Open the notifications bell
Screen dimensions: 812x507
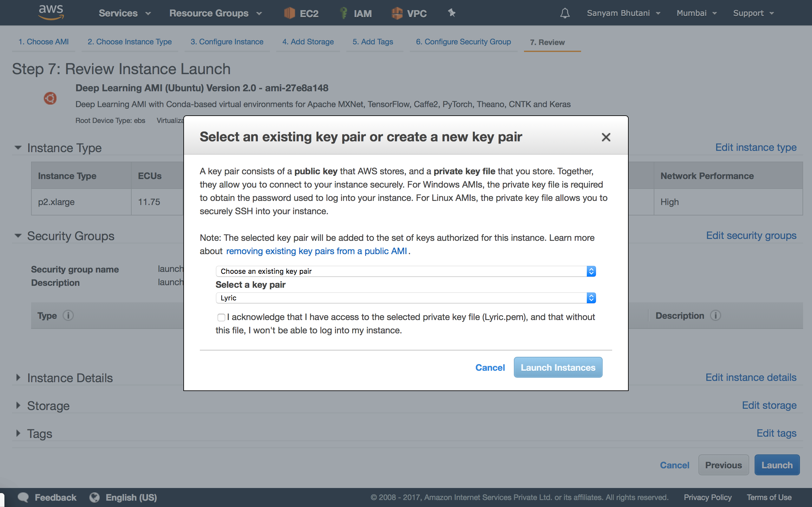point(565,13)
